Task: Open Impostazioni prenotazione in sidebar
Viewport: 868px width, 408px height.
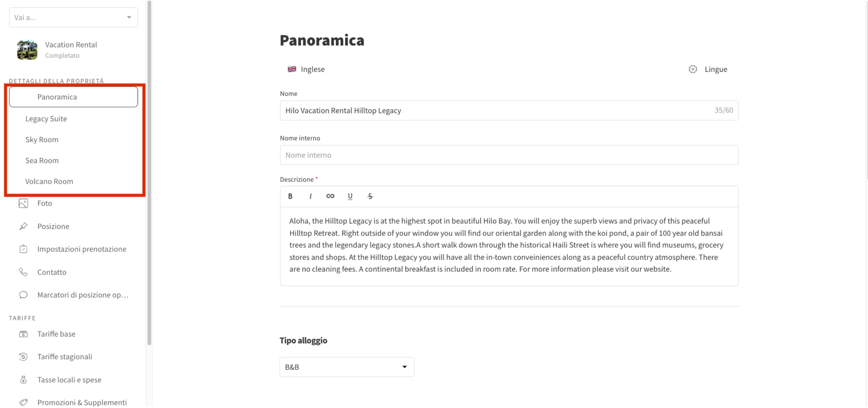Action: 82,249
